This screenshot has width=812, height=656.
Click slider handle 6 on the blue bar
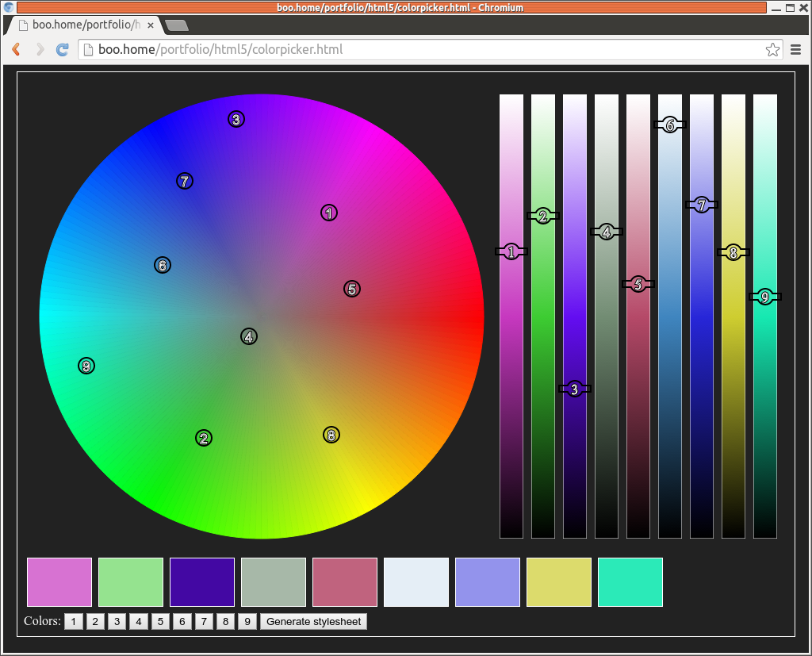[x=669, y=125]
